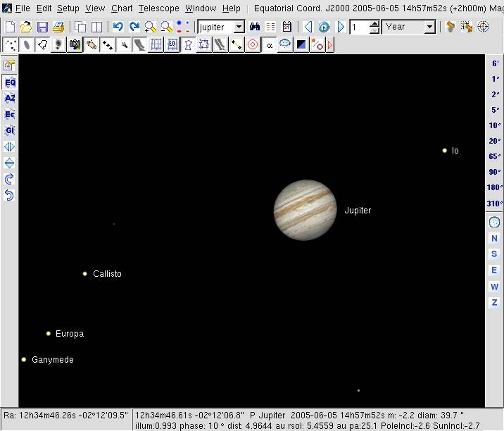Cascade chart windows
Screen dimensions: 504x431
click(x=80, y=27)
